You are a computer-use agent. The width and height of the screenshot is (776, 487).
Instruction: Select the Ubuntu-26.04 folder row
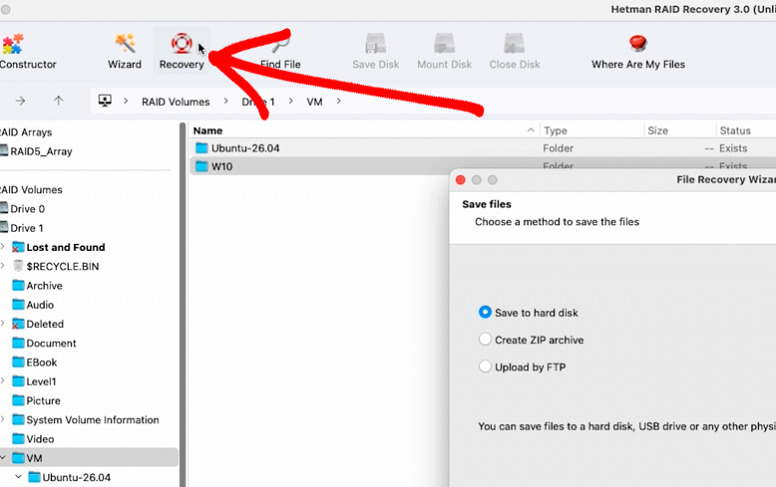pos(483,148)
